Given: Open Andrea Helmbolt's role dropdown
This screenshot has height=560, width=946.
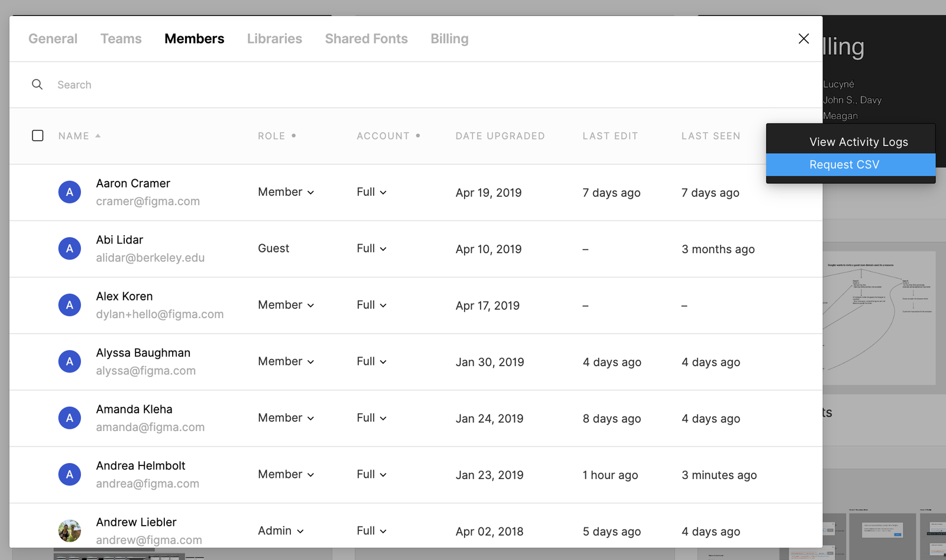Looking at the screenshot, I should (286, 474).
